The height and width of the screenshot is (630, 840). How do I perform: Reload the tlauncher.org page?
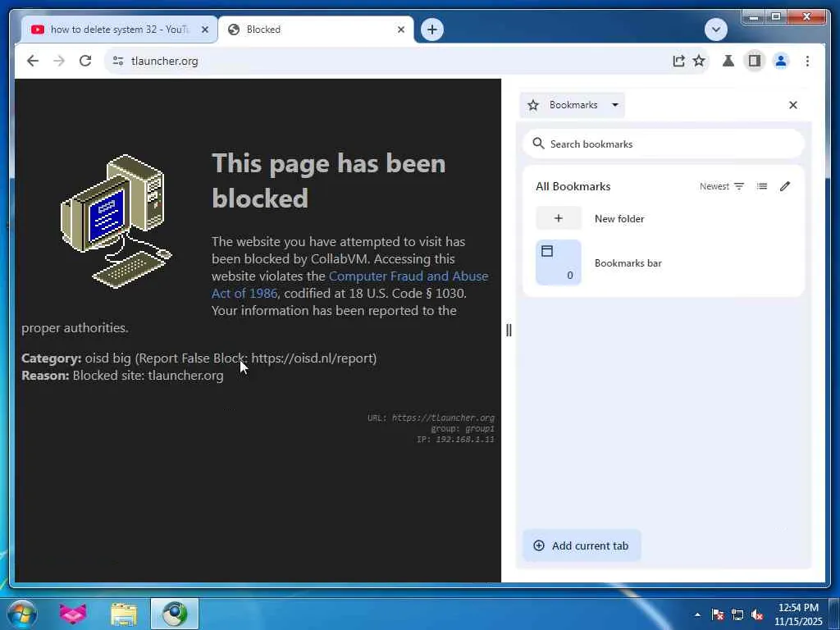tap(85, 61)
